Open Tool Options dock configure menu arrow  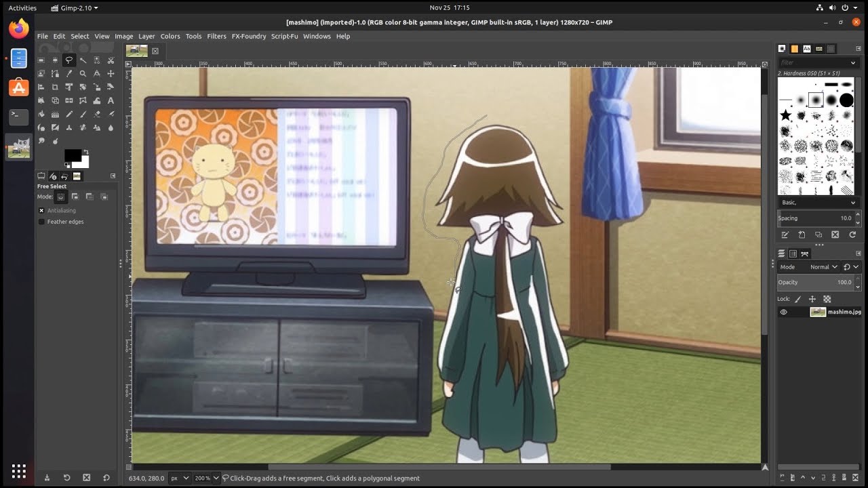coord(113,176)
